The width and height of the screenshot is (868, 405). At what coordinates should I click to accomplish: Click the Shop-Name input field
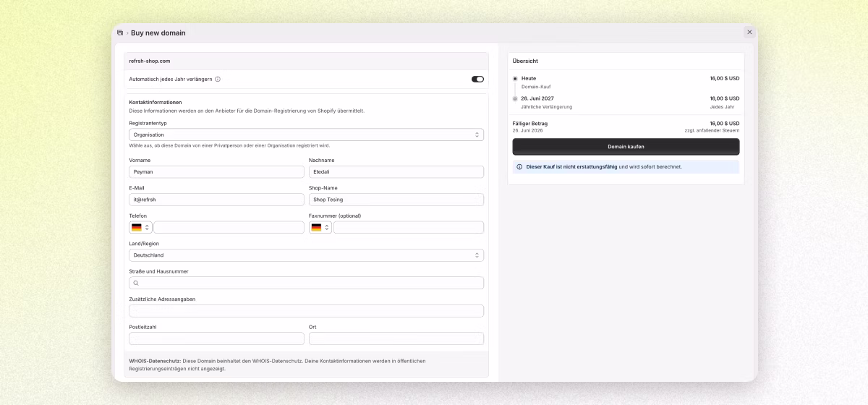point(396,200)
